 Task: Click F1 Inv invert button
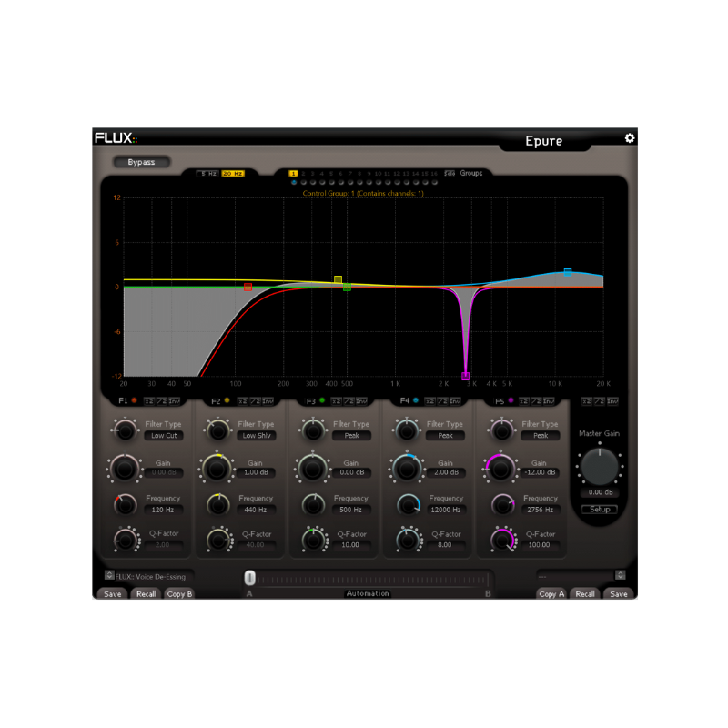click(174, 401)
